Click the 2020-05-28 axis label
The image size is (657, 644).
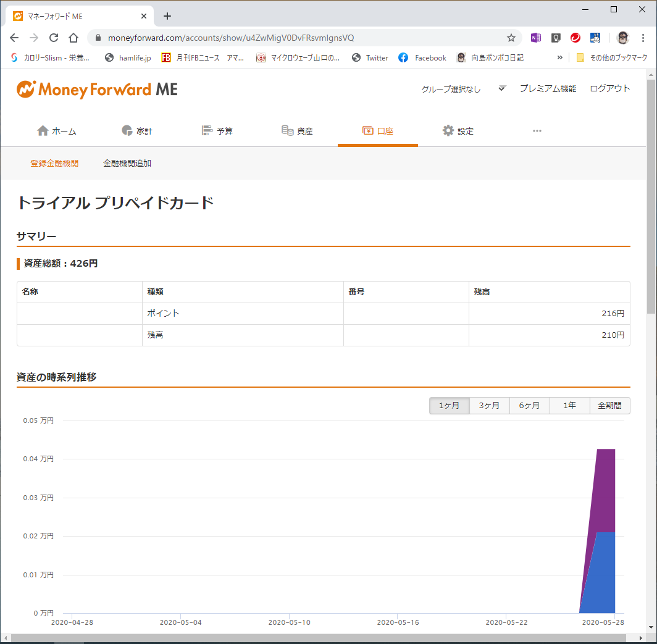click(603, 622)
